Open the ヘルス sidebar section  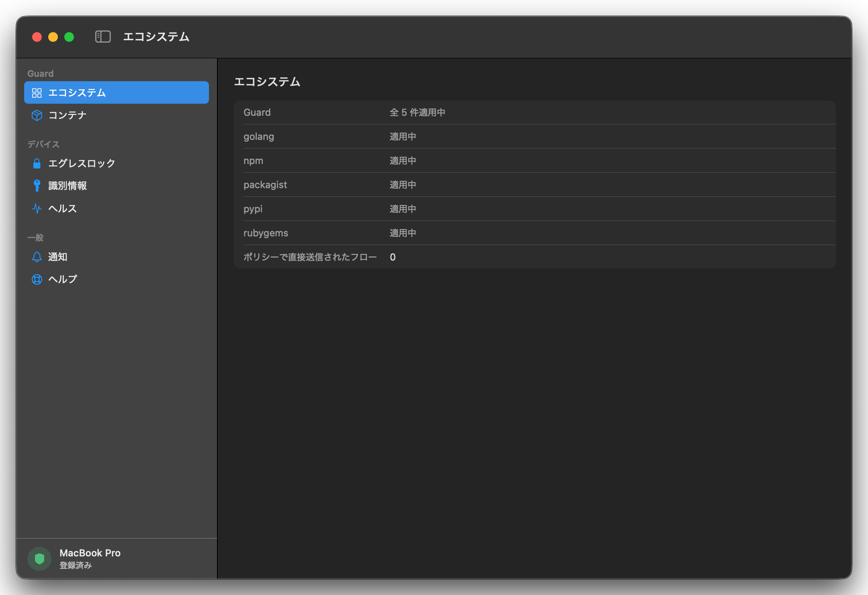coord(117,208)
